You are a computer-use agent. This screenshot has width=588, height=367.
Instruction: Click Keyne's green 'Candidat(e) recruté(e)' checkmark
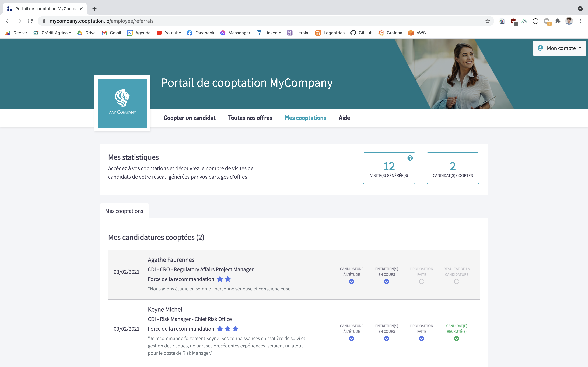click(x=457, y=338)
